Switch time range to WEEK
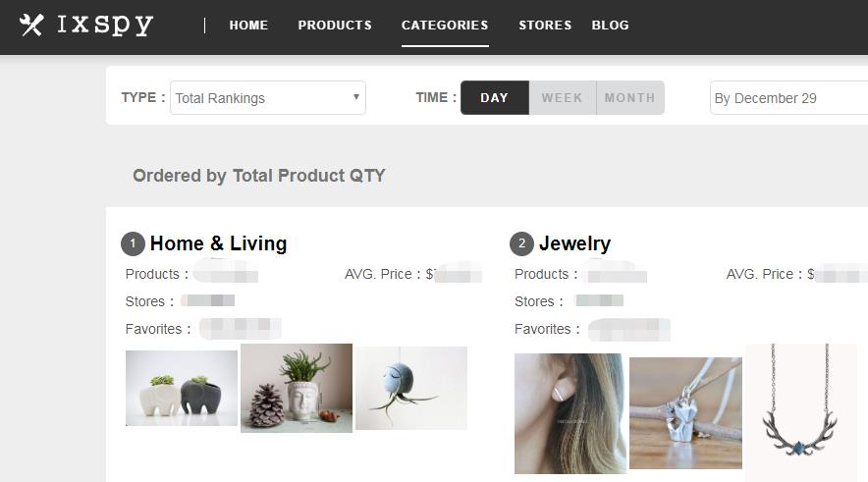The image size is (868, 482). click(563, 98)
